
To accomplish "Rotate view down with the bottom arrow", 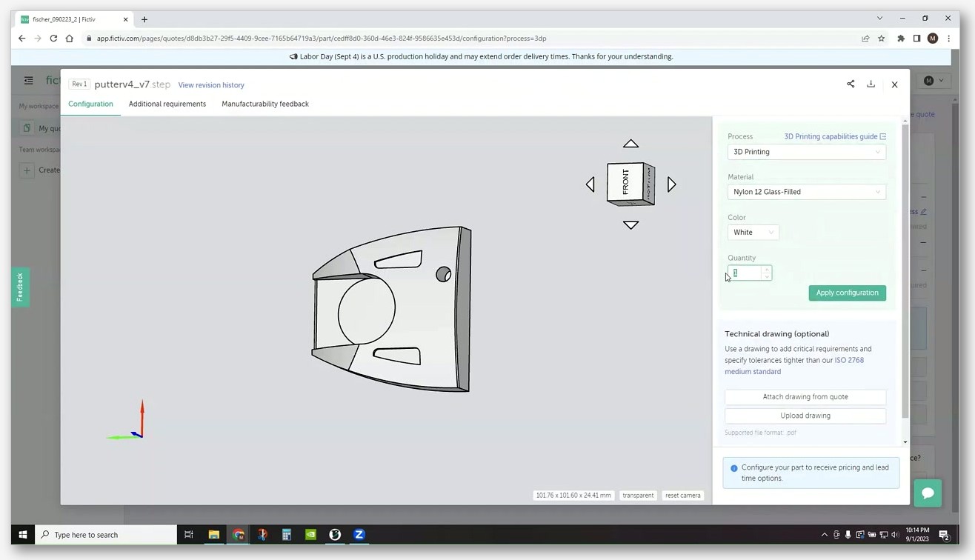I will point(630,225).
